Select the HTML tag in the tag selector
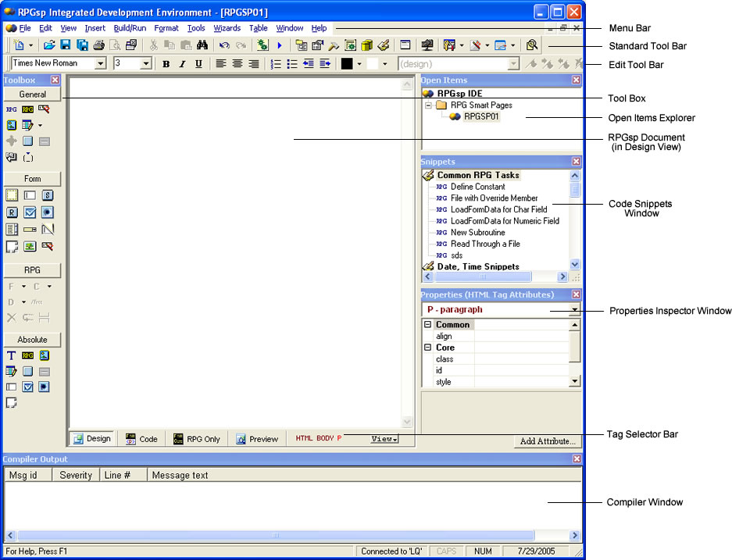Screen dimensions: 732x560 point(304,438)
